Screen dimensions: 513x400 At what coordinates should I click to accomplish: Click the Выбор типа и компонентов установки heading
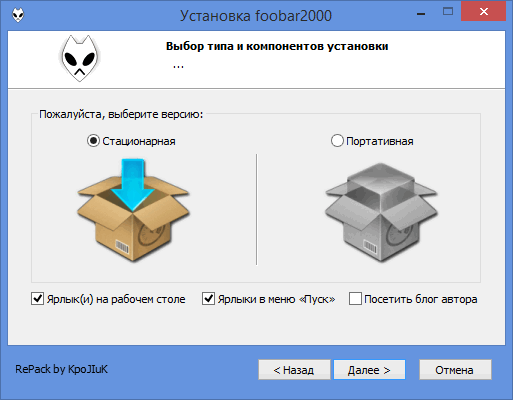[x=277, y=46]
